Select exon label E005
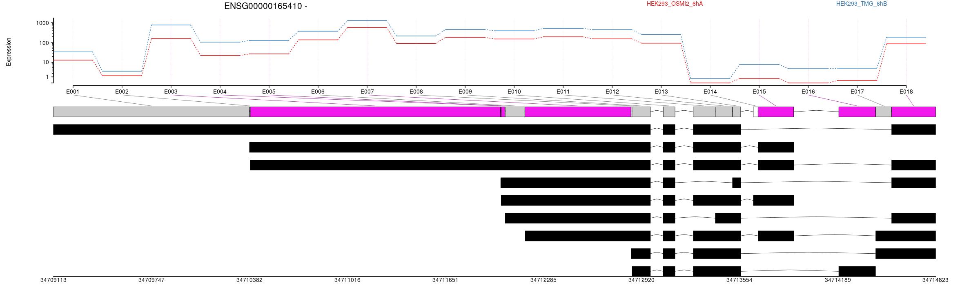Screen dimensions: 980x286 [269, 92]
